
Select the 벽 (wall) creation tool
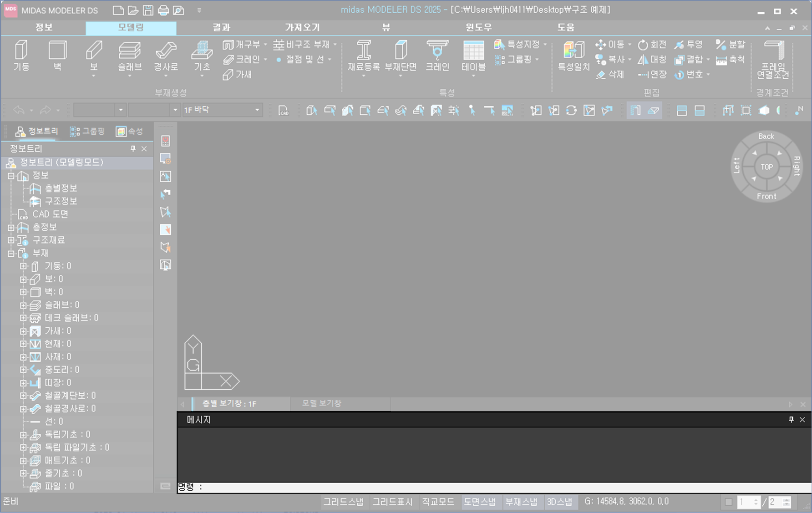point(57,56)
